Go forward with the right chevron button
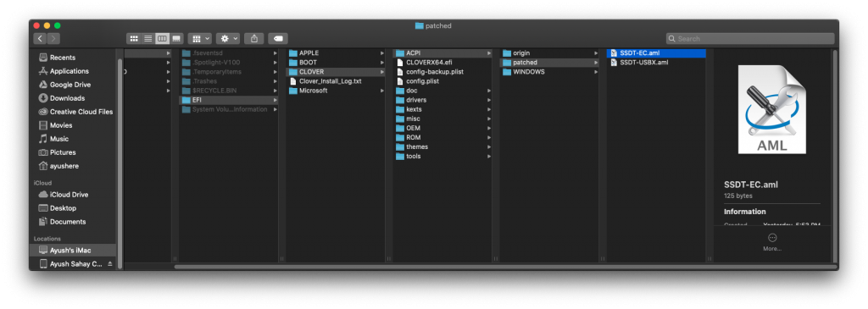868x309 pixels. pyautogui.click(x=53, y=39)
